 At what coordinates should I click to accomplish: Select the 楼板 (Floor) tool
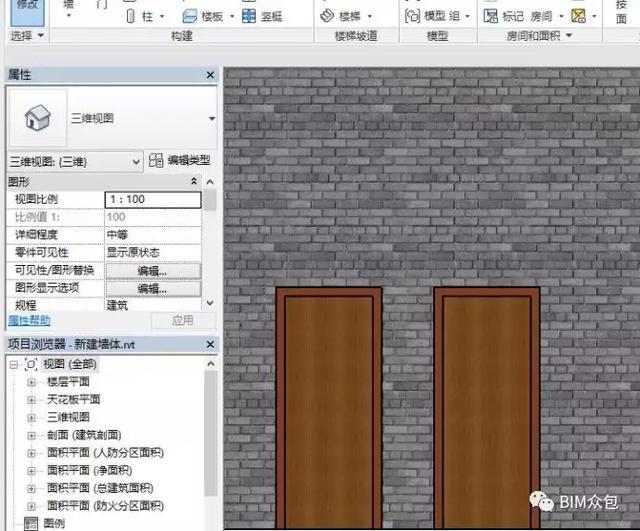pyautogui.click(x=203, y=17)
